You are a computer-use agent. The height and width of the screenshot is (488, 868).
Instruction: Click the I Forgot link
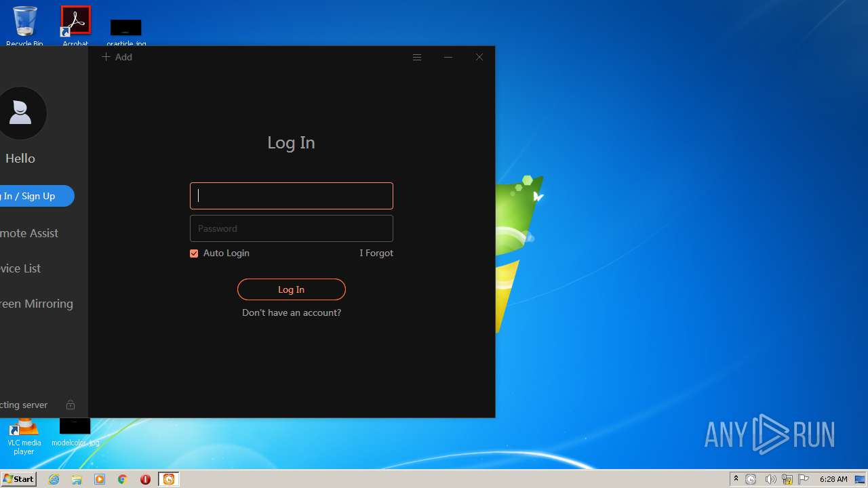tap(376, 253)
